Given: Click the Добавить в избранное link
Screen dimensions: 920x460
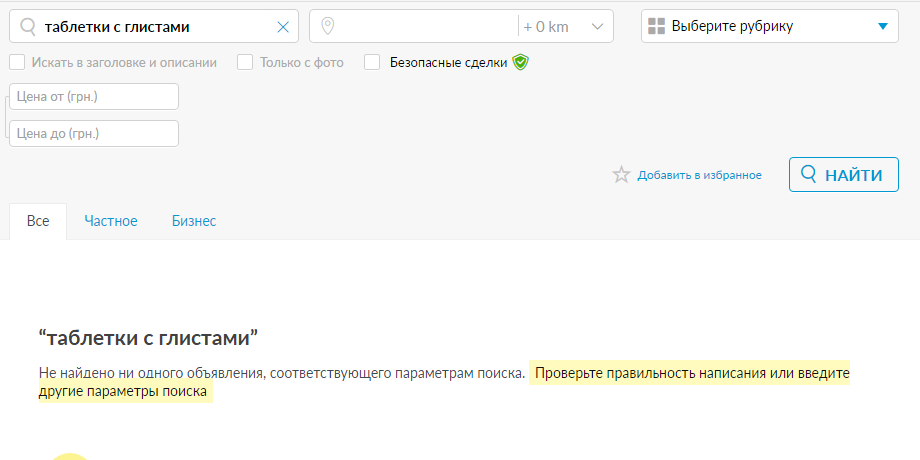Looking at the screenshot, I should 699,175.
